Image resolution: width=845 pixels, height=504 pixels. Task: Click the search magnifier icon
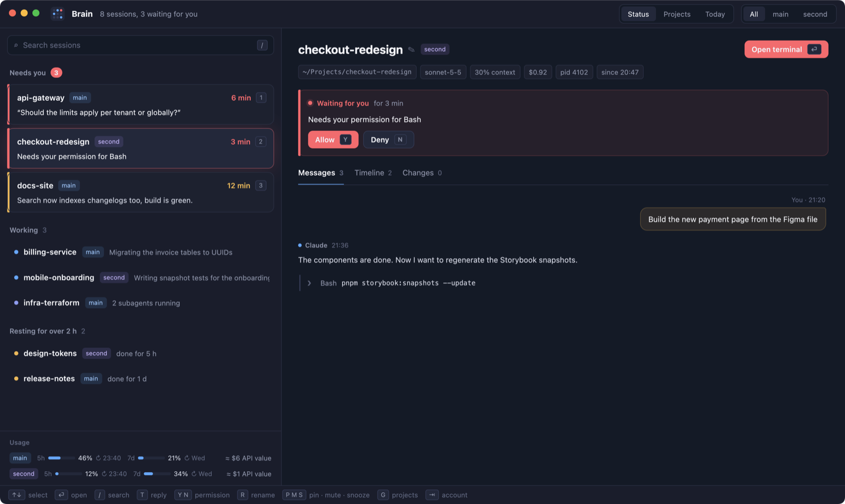click(16, 45)
